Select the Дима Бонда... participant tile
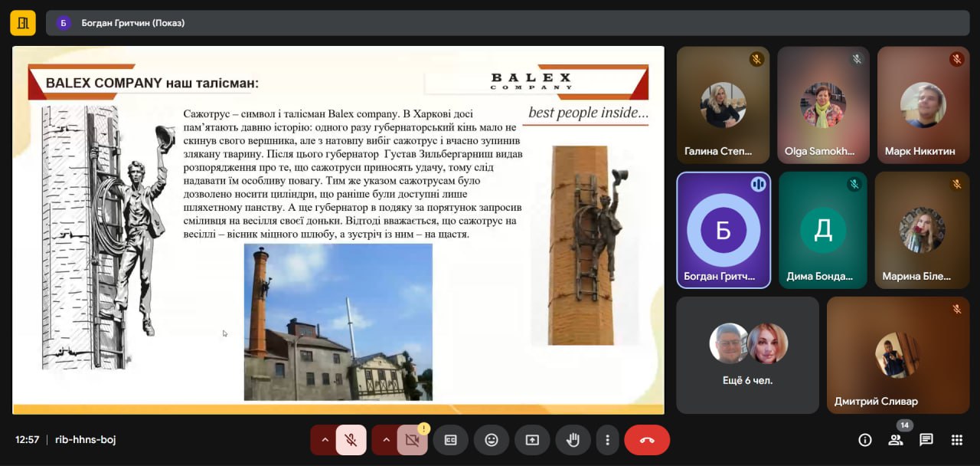The height and width of the screenshot is (466, 980). click(x=823, y=230)
